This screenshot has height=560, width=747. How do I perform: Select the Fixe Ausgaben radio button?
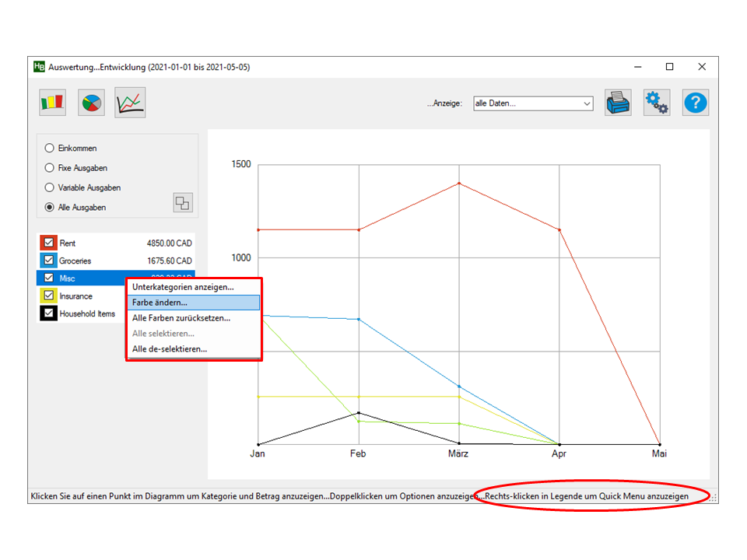click(50, 168)
